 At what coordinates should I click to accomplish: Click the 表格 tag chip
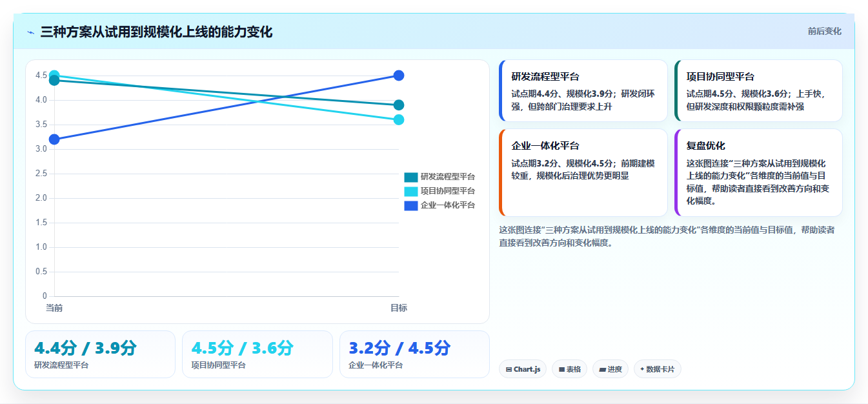(x=569, y=369)
